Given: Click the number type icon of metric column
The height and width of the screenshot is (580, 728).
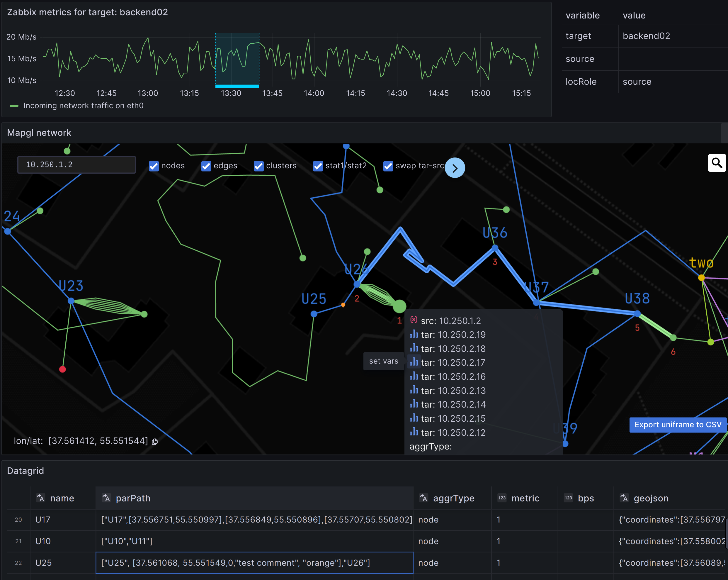Looking at the screenshot, I should coord(502,498).
